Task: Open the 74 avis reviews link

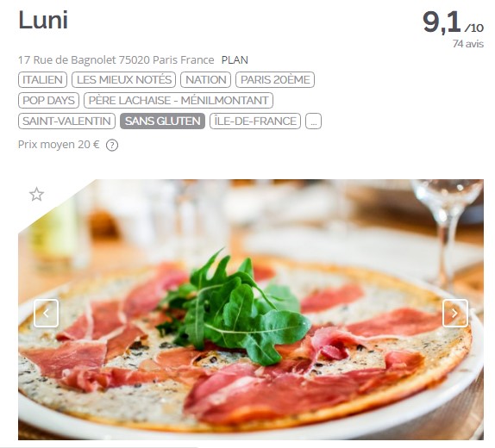Action: coord(468,44)
